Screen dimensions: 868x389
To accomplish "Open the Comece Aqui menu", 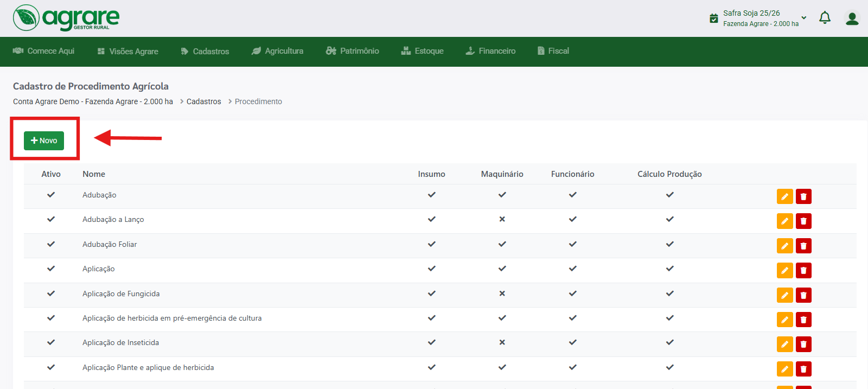I will (43, 51).
